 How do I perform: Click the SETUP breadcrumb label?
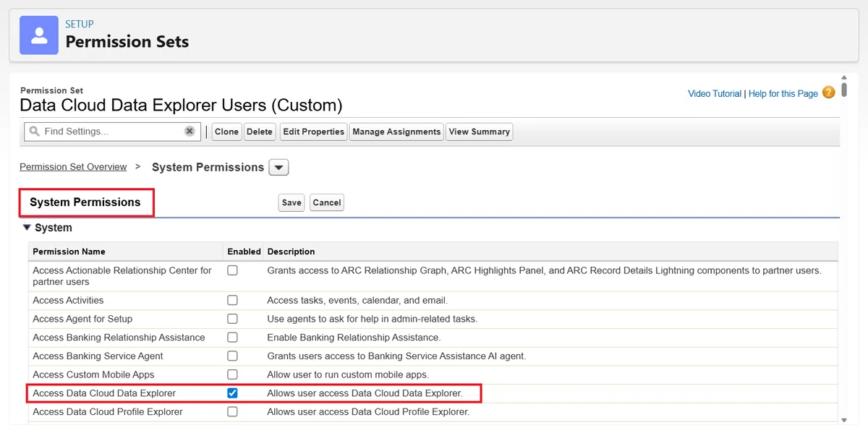click(80, 24)
